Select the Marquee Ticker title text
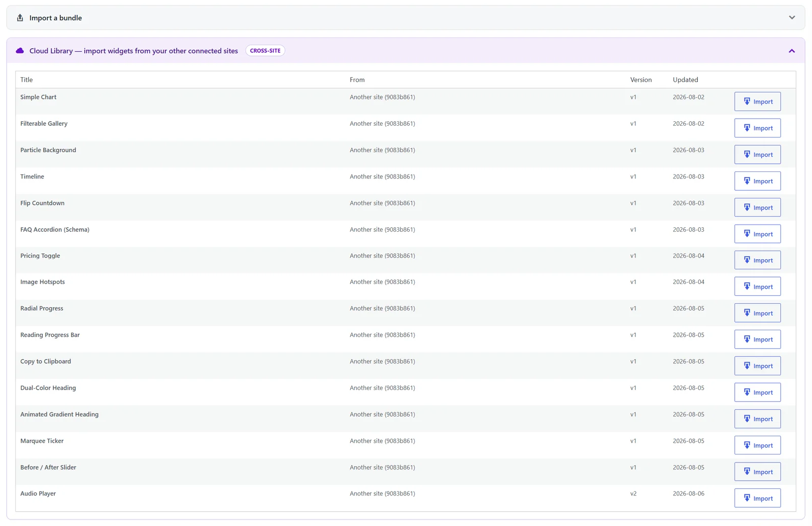812x526 pixels. (42, 441)
